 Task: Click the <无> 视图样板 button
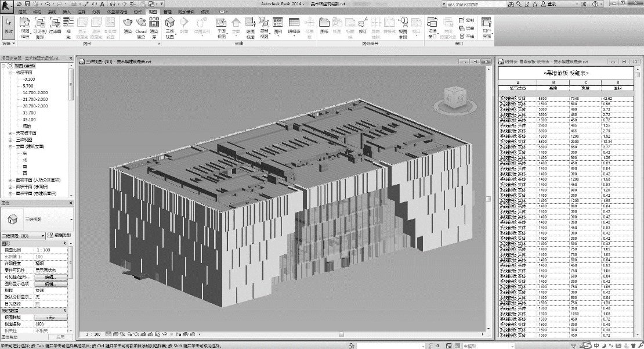pyautogui.click(x=50, y=317)
